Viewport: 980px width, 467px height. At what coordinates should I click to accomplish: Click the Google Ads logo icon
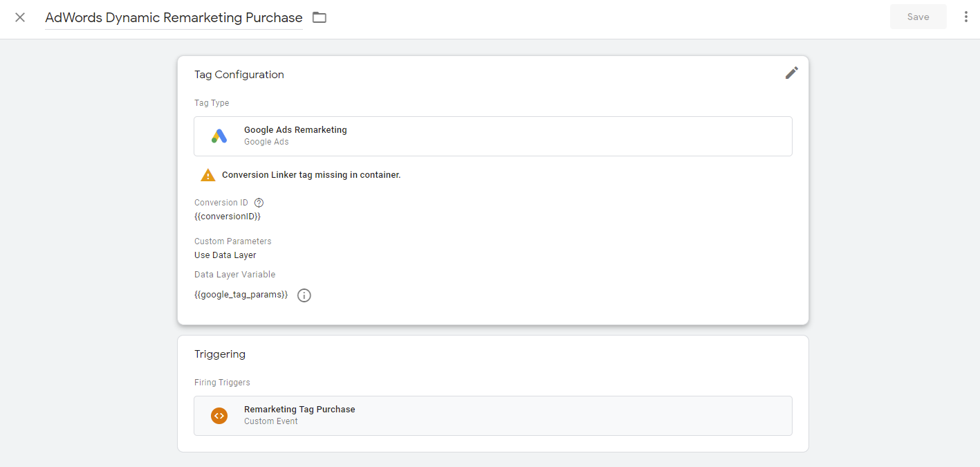tap(219, 136)
